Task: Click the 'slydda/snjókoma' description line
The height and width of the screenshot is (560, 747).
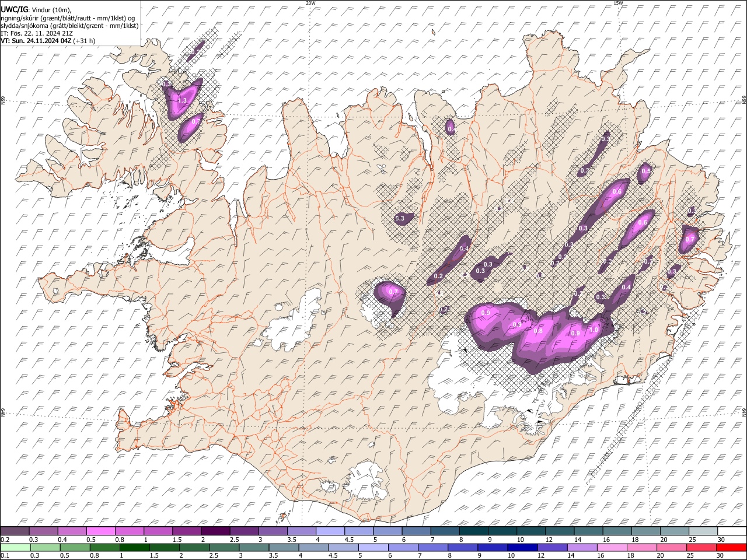Action: (69, 25)
